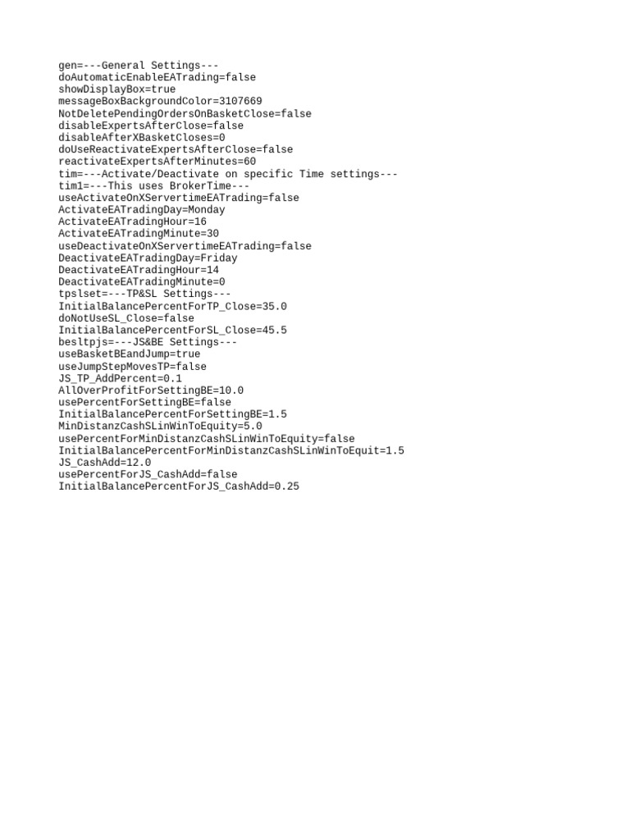
Task: Select the TP&SL Settings header line
Action: click(144, 294)
